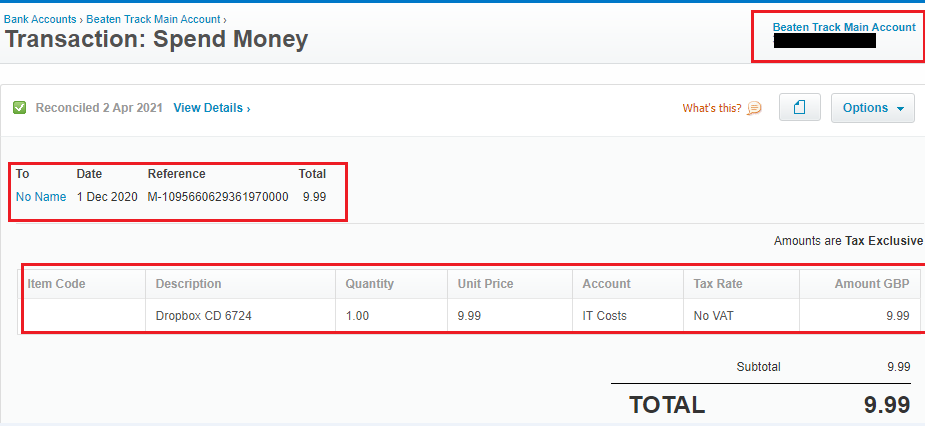Open Beaten Track Main Account breadcrumb
This screenshot has width=925, height=426.
point(153,19)
